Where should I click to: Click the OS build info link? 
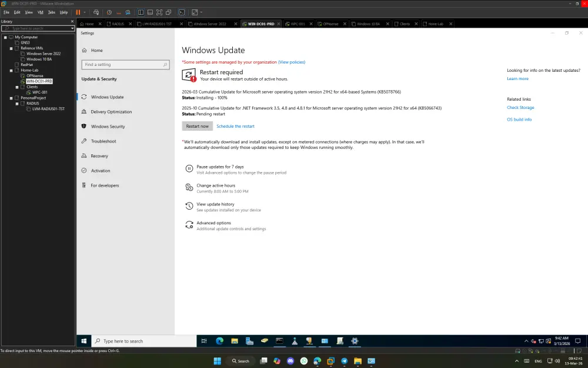(x=519, y=120)
